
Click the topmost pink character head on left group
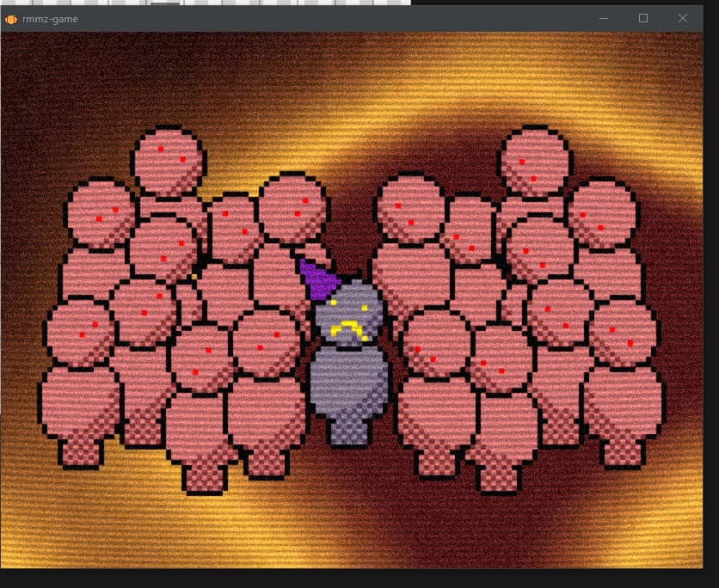[169, 161]
